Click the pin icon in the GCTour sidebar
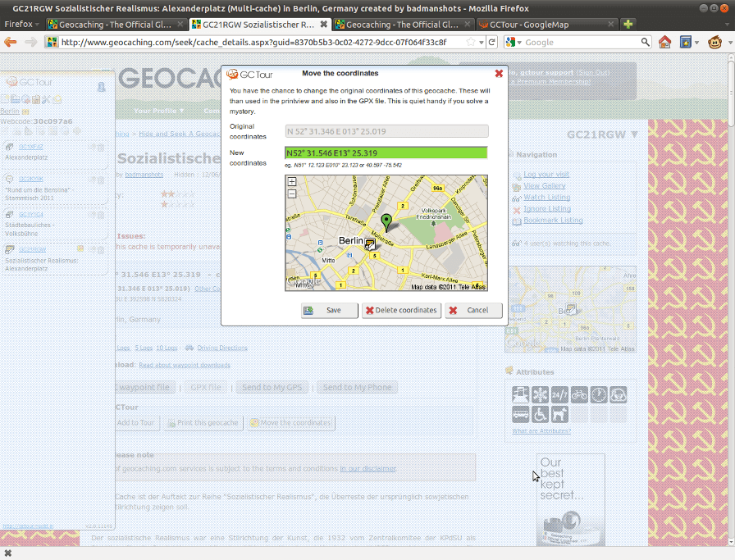This screenshot has width=735, height=560. point(101,87)
